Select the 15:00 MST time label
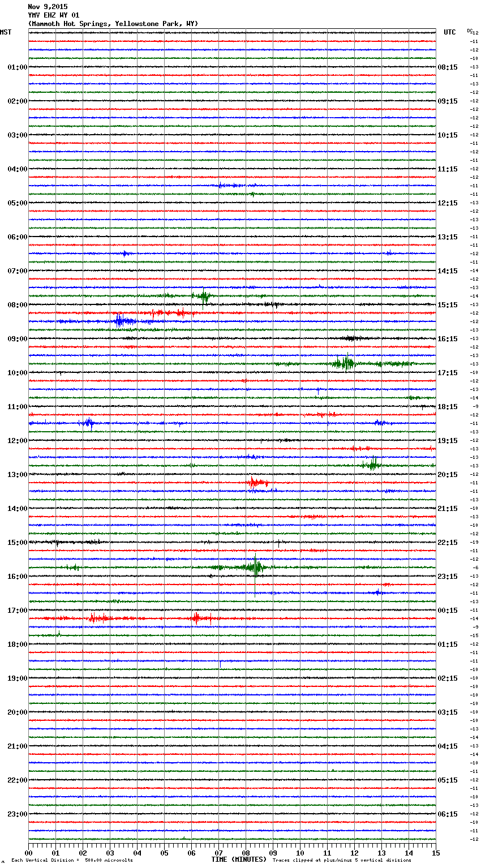The width and height of the screenshot is (481, 868). pyautogui.click(x=18, y=543)
